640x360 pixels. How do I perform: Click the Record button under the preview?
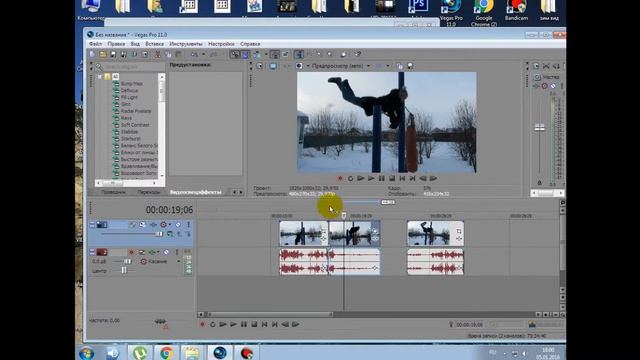tap(340, 178)
